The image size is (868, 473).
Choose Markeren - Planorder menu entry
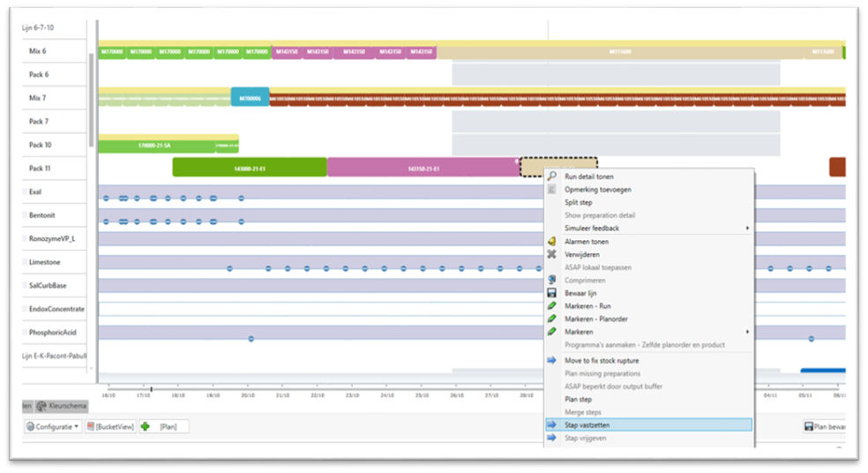(x=596, y=319)
